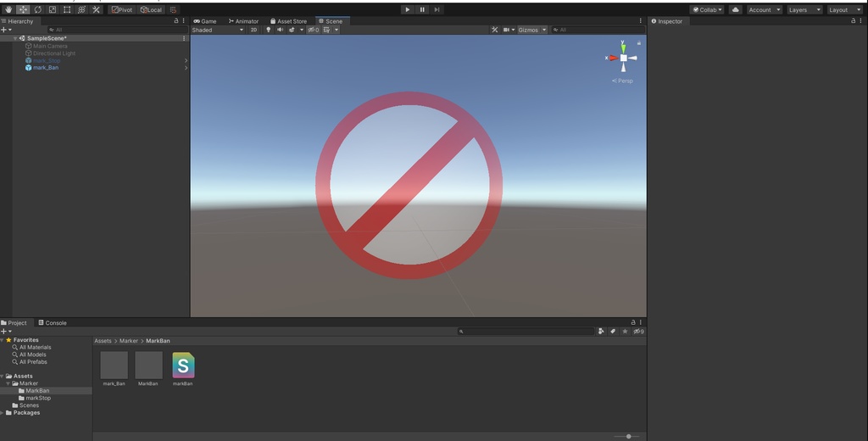Switch to the Scene tab

(x=331, y=21)
